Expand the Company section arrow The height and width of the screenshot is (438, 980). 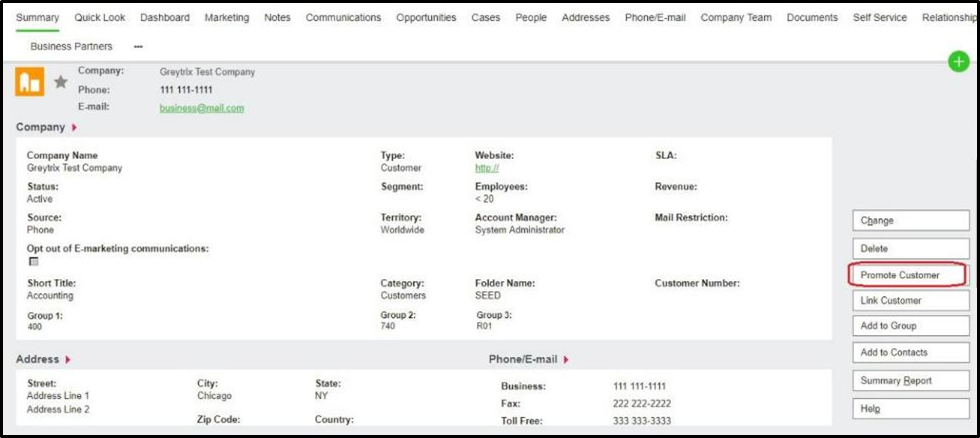tap(74, 128)
